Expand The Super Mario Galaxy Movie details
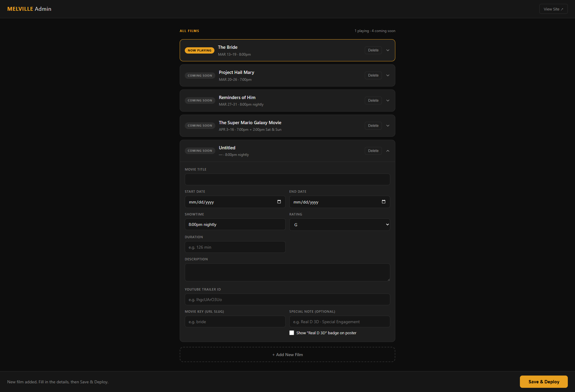575x392 pixels. (x=388, y=125)
